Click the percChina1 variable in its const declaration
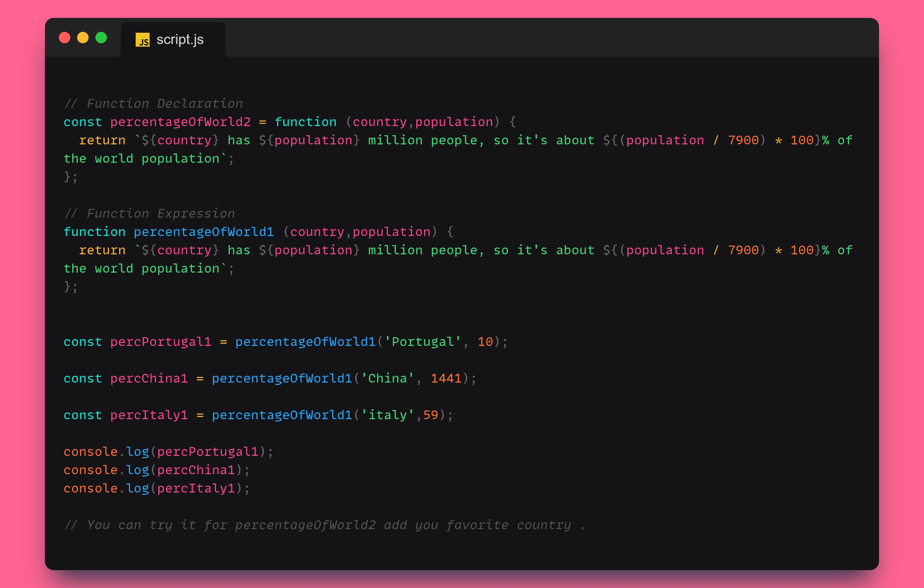Viewport: 924px width, 588px height. coord(149,378)
